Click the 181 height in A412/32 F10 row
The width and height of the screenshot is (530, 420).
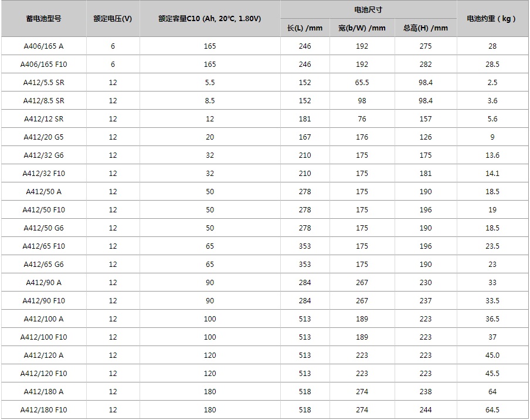click(x=425, y=174)
